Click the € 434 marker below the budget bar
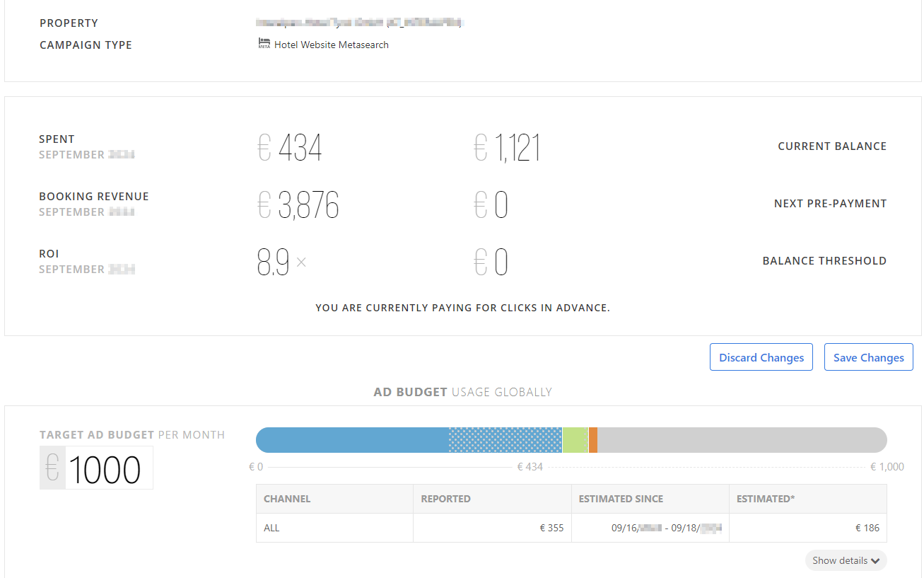The image size is (924, 578). click(530, 467)
